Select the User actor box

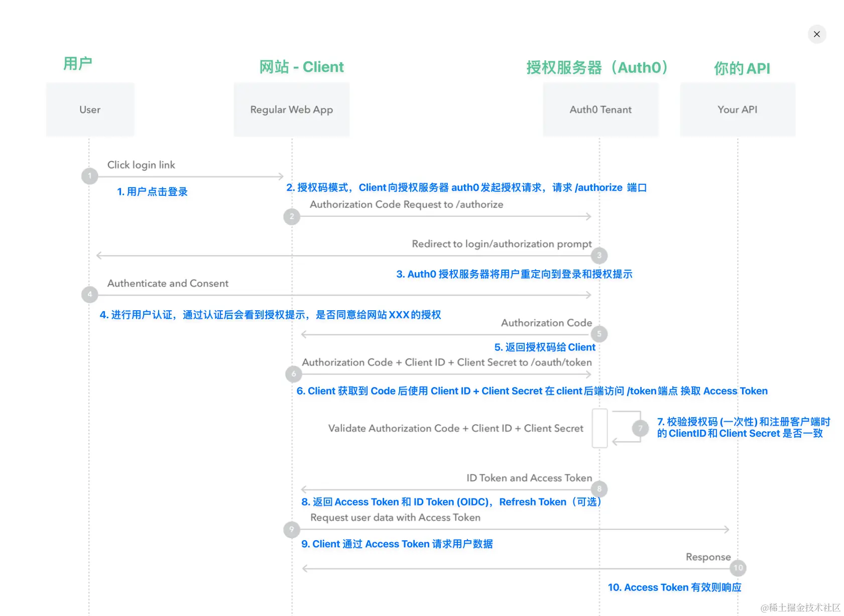pyautogui.click(x=90, y=109)
